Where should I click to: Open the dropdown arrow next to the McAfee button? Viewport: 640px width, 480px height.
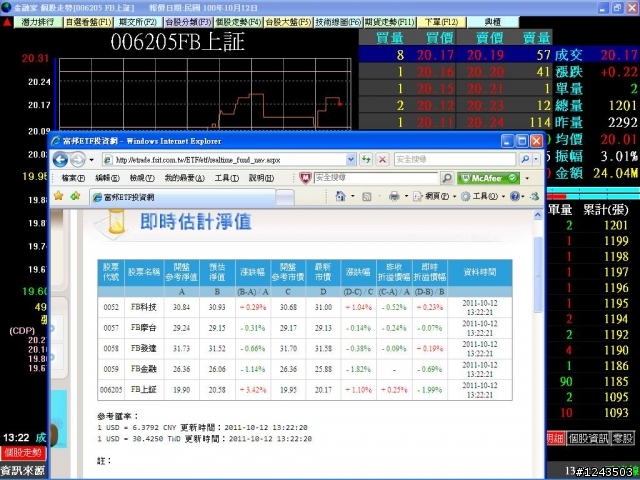point(527,178)
